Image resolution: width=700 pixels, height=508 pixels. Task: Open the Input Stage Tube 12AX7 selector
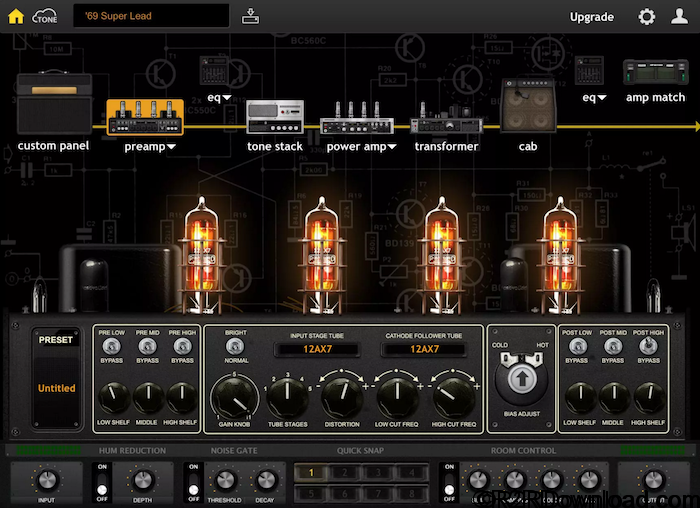317,349
